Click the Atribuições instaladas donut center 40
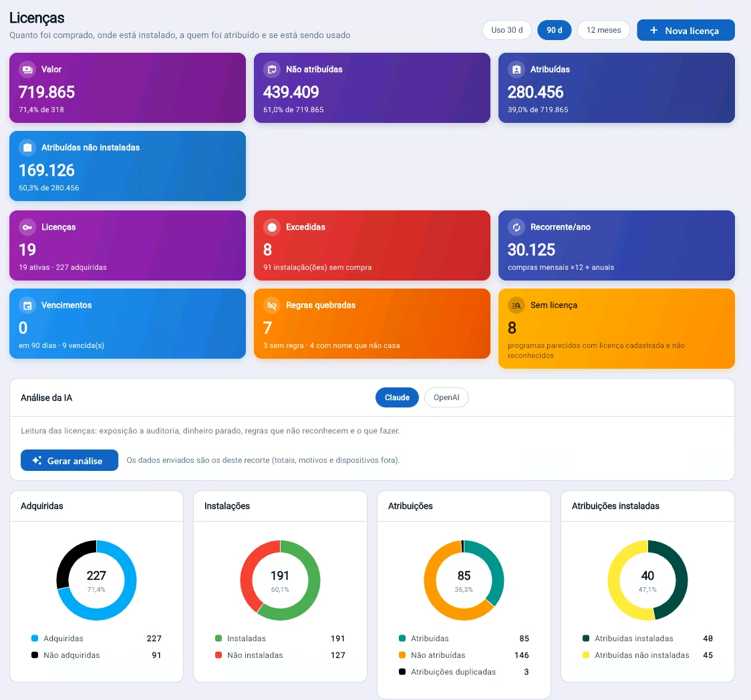This screenshot has height=700, width=751. point(647,576)
